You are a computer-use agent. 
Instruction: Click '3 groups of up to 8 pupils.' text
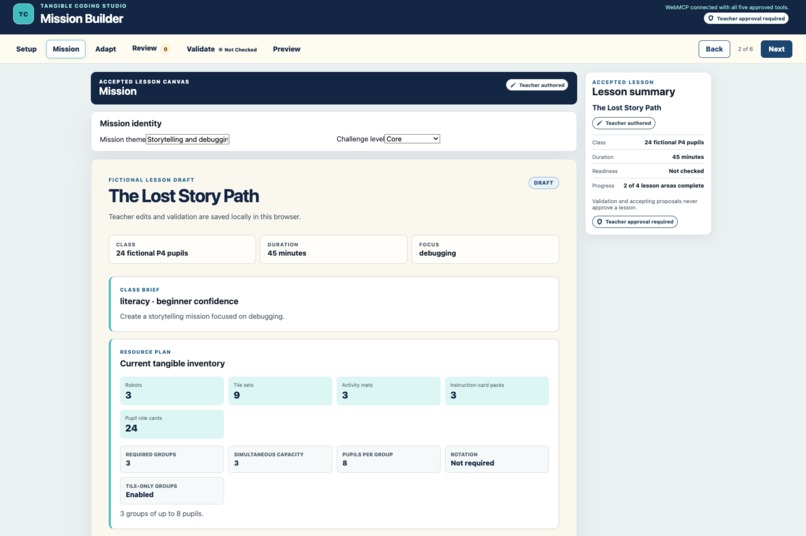(x=161, y=513)
